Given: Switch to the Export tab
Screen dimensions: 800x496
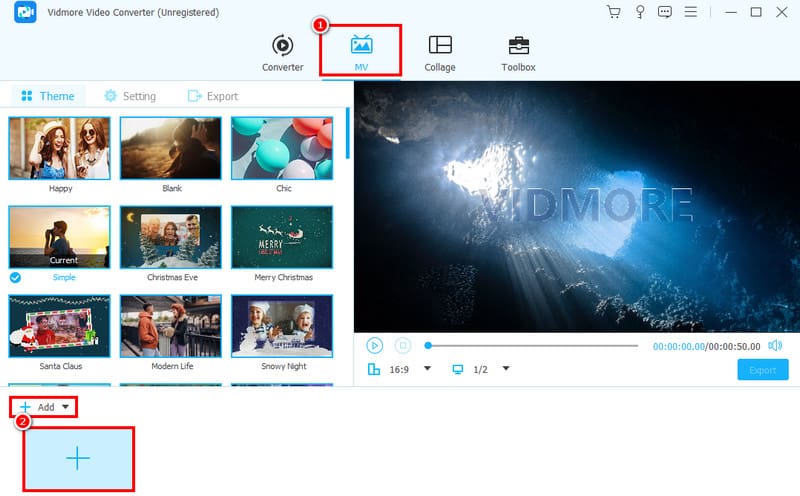Looking at the screenshot, I should [212, 96].
